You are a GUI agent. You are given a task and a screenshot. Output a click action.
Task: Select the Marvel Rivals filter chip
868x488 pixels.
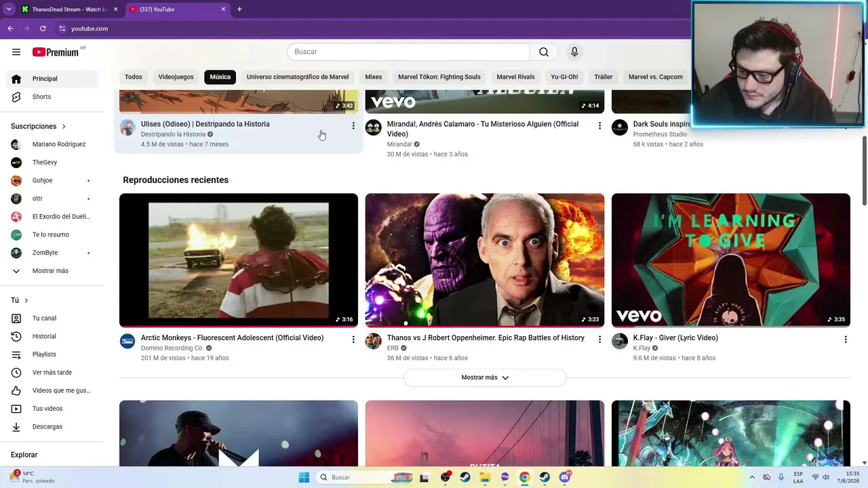[516, 77]
